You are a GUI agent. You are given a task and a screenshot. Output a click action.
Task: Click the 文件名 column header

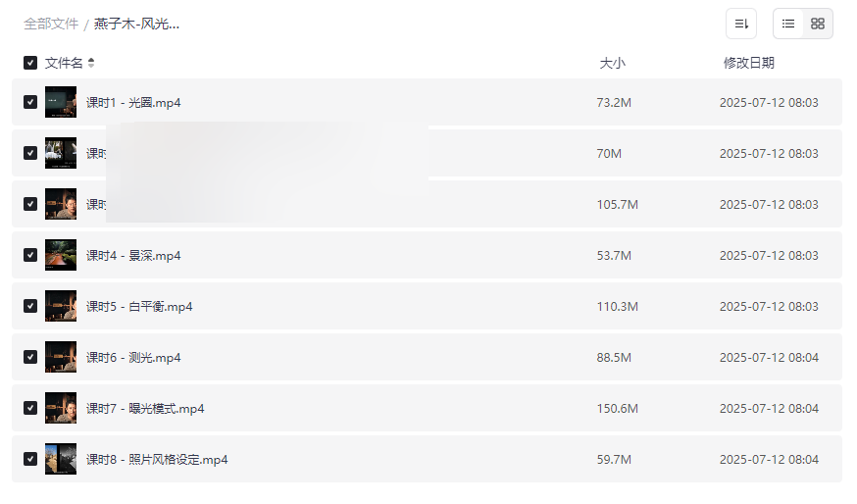point(64,63)
